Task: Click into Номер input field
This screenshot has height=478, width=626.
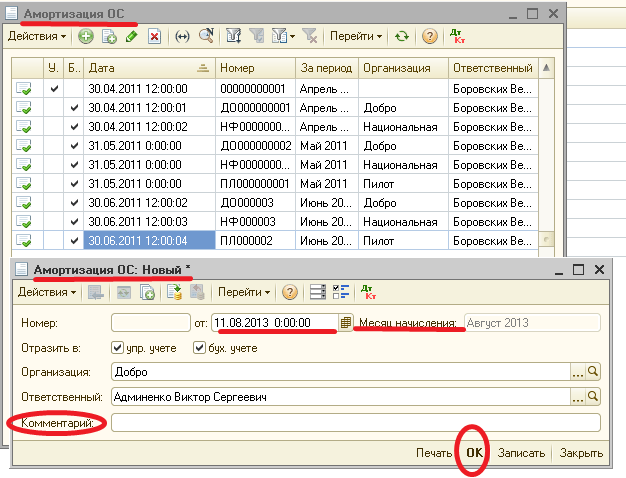Action: pyautogui.click(x=151, y=323)
